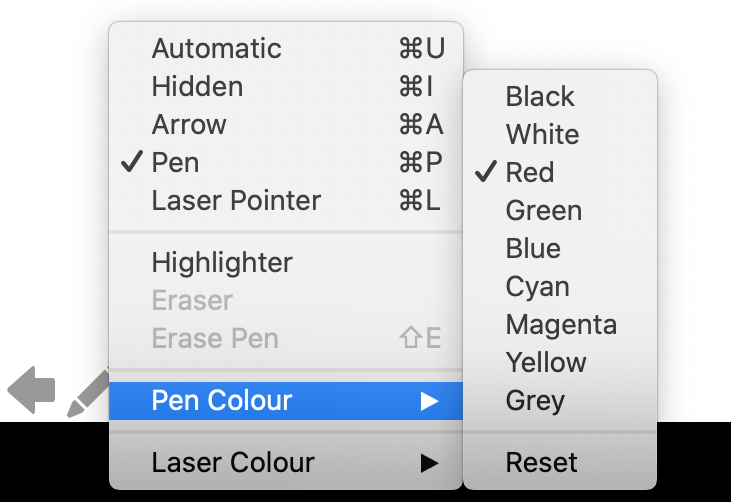
Task: Select the checked Pen pointer option
Action: [286, 162]
